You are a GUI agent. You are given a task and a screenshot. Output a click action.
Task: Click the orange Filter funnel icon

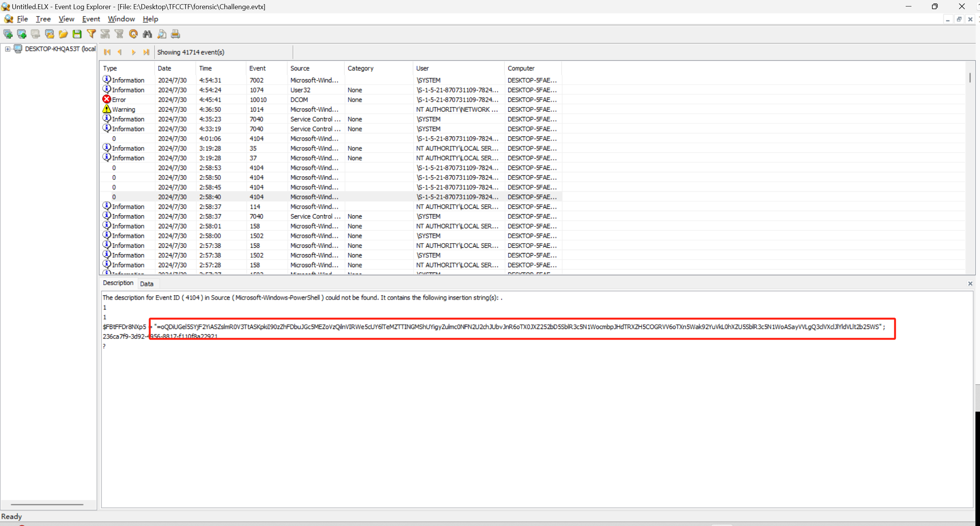pyautogui.click(x=91, y=34)
